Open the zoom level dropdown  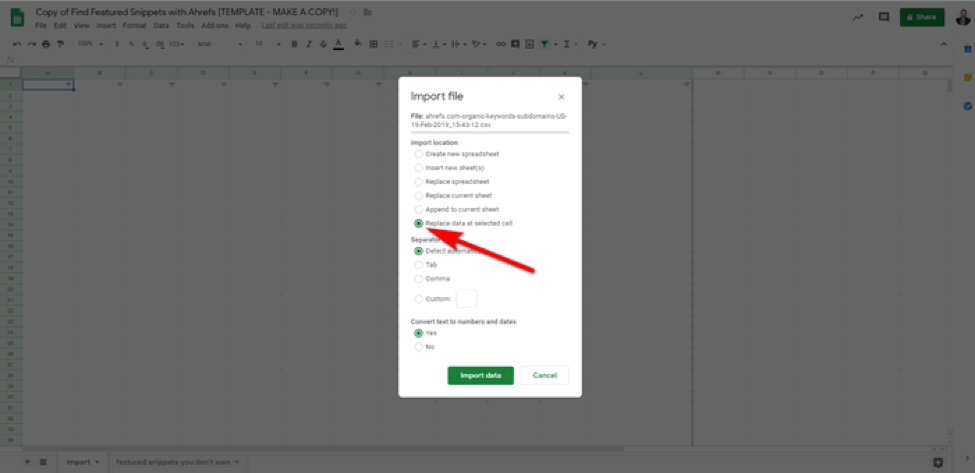tap(88, 44)
